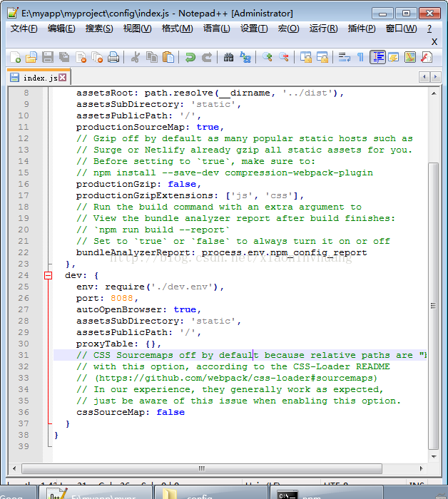Collapse the dev block fold marker
The height and width of the screenshot is (499, 448).
48,275
